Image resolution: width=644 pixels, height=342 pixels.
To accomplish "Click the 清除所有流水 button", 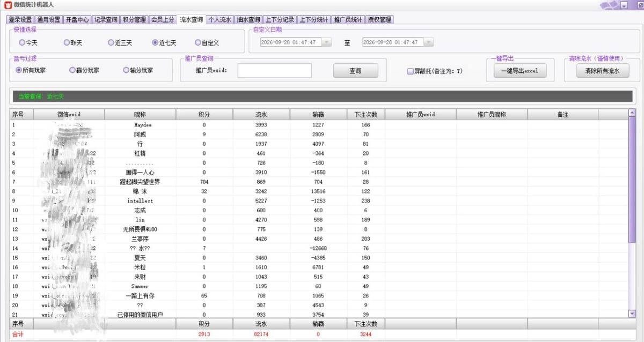I will pyautogui.click(x=602, y=71).
